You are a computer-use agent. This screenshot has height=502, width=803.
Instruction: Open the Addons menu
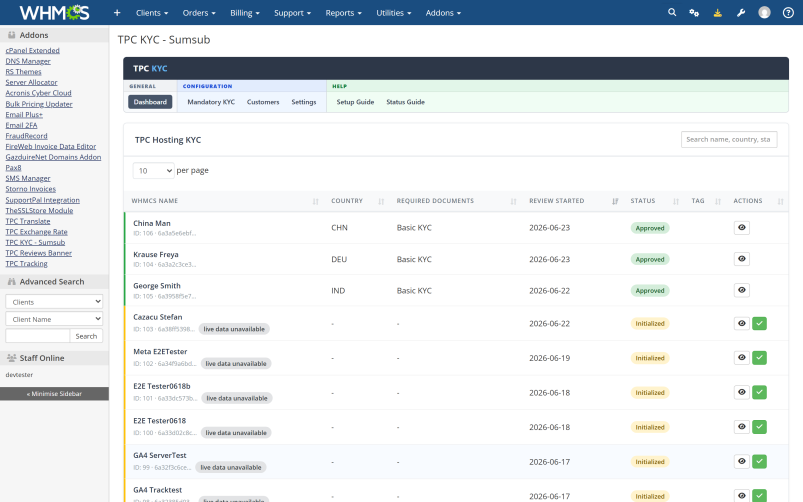pos(443,13)
